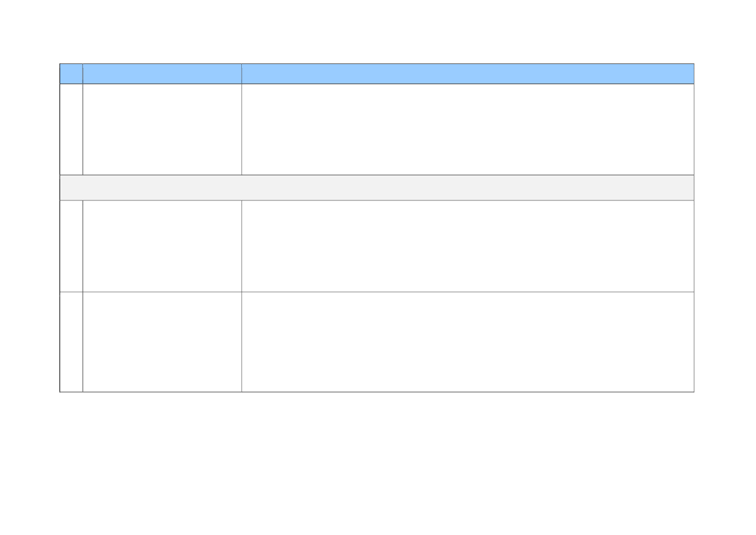The height and width of the screenshot is (535, 756).
Task: Click the blank page area below the table
Action: (x=378, y=463)
